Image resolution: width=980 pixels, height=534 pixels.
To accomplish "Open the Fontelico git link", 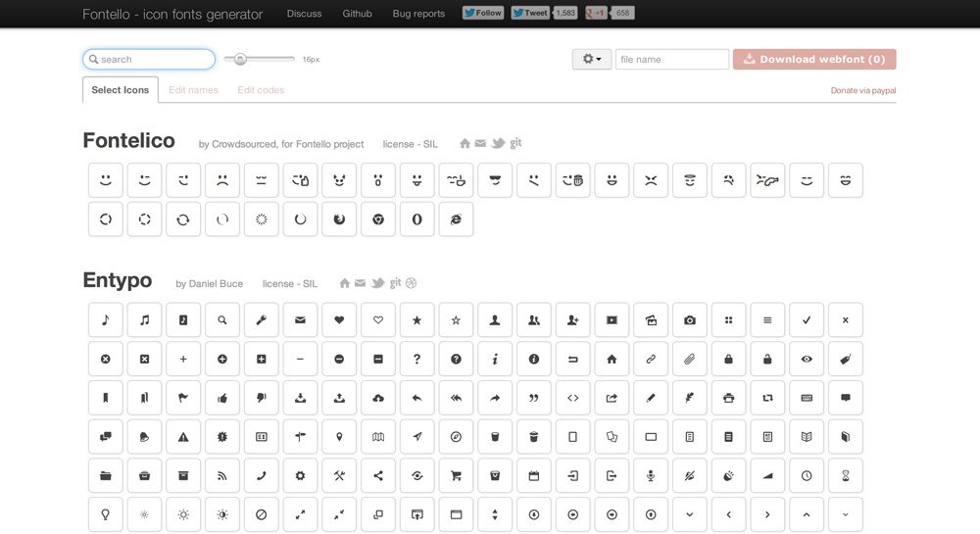I will point(515,143).
